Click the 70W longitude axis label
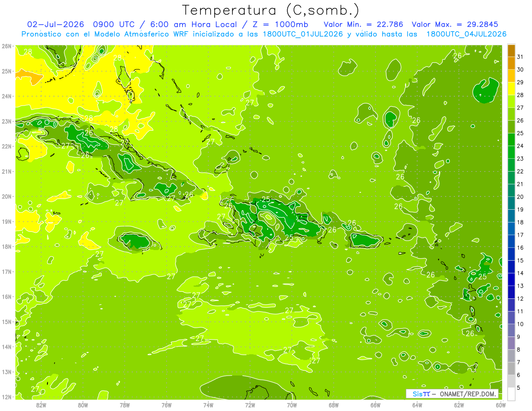The height and width of the screenshot is (411, 532). 292,404
